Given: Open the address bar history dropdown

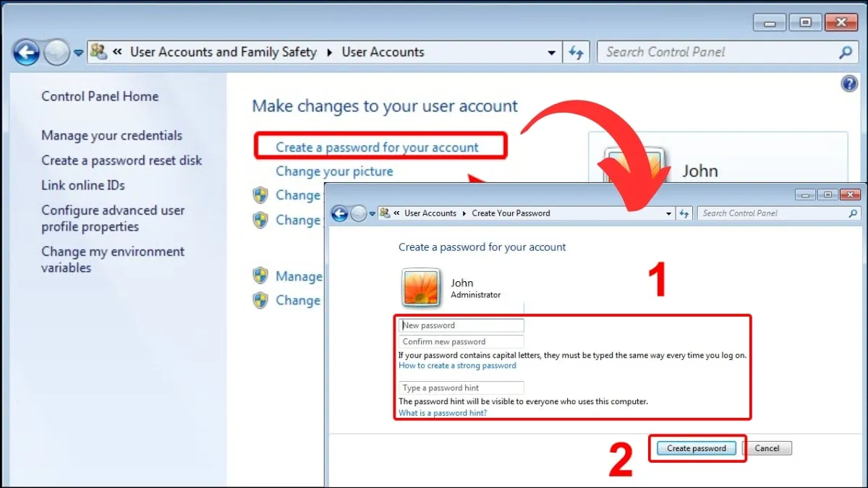Looking at the screenshot, I should point(552,51).
